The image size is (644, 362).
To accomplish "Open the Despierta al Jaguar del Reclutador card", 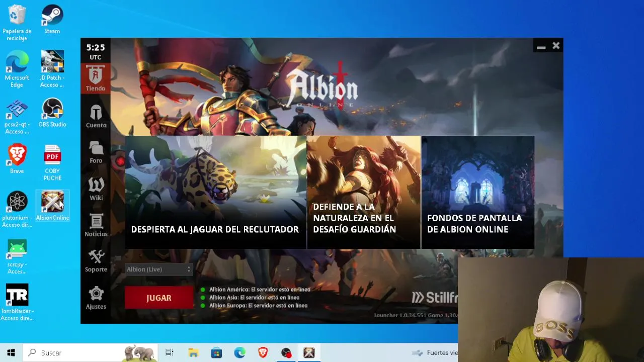I will [215, 192].
